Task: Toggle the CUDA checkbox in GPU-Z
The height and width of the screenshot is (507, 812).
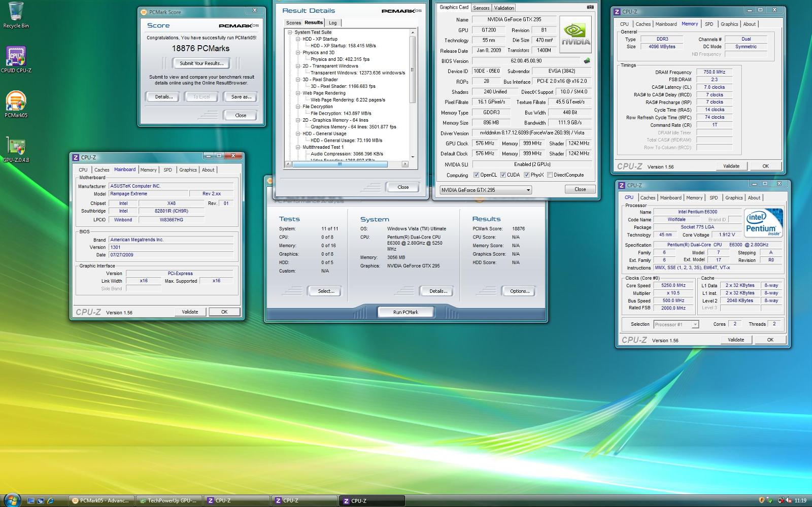Action: (503, 175)
